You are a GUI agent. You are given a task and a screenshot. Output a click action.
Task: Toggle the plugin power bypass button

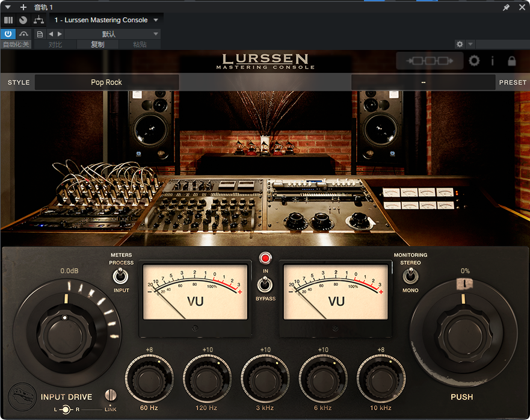pyautogui.click(x=8, y=34)
